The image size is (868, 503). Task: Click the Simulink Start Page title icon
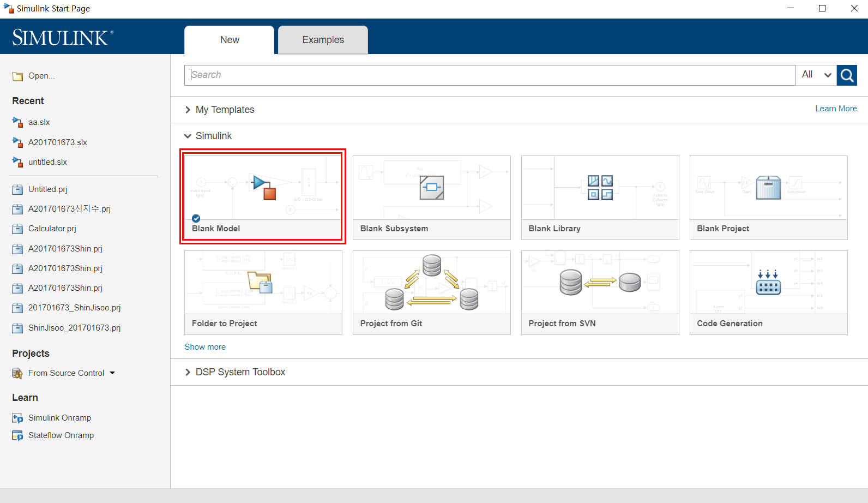(9, 8)
